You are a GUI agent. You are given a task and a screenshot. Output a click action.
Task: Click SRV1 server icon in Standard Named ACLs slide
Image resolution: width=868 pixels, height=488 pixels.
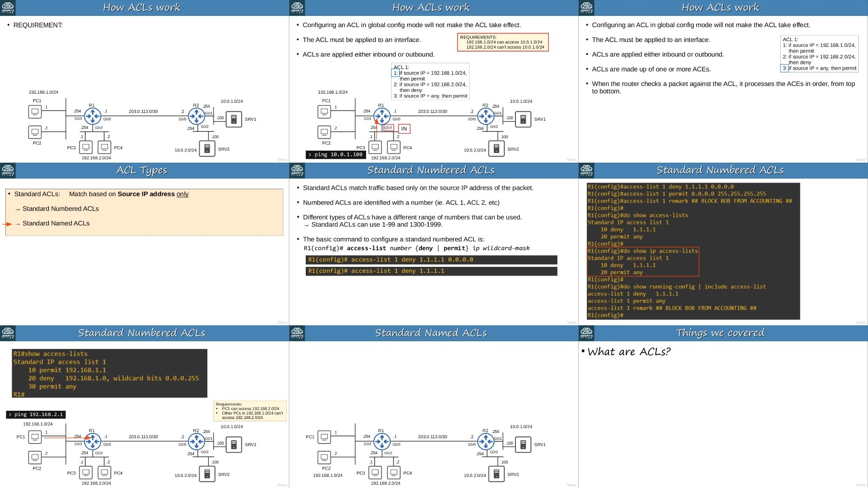[x=523, y=445]
